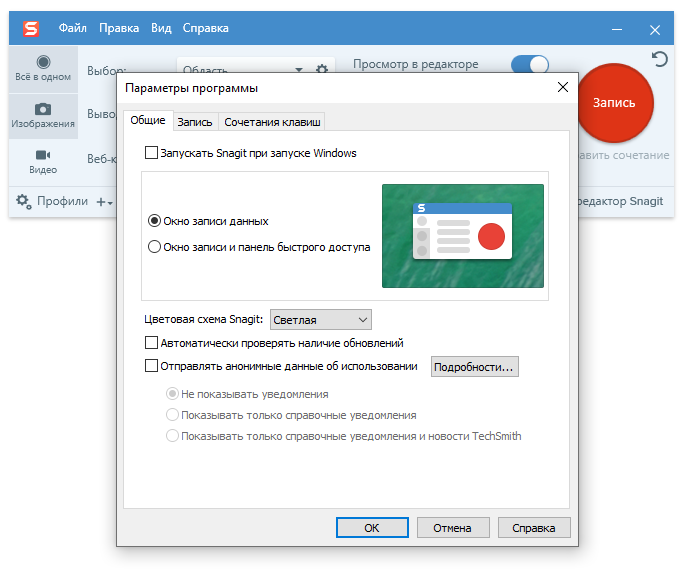Click the Подробности... button

pos(474,367)
